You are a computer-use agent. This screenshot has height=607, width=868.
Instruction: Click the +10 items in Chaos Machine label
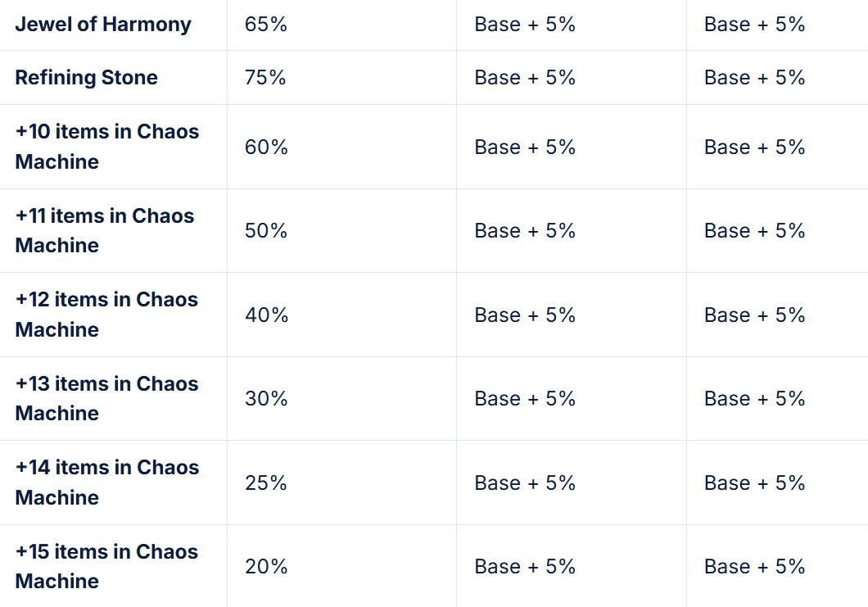pyautogui.click(x=107, y=147)
